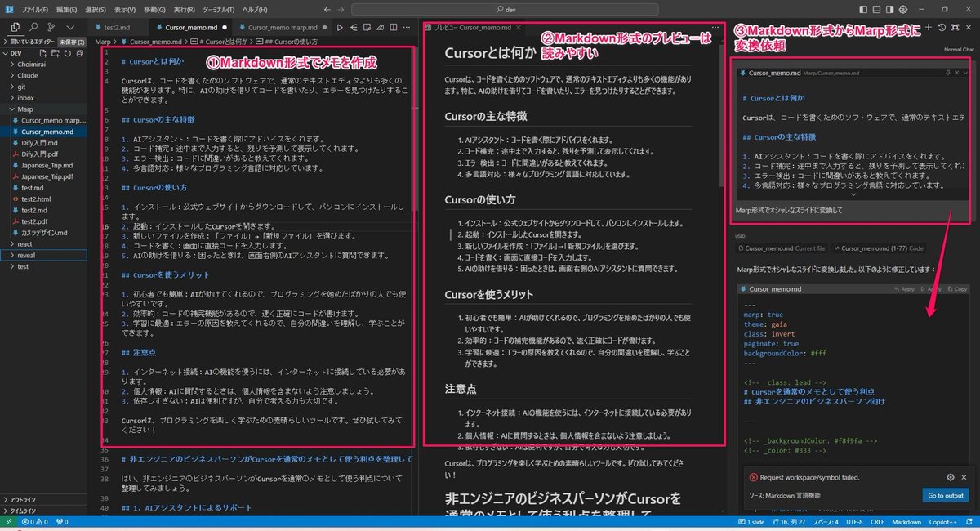Click the remote window indicator in status bar
Screen dimensions: 980x531
(x=7, y=521)
